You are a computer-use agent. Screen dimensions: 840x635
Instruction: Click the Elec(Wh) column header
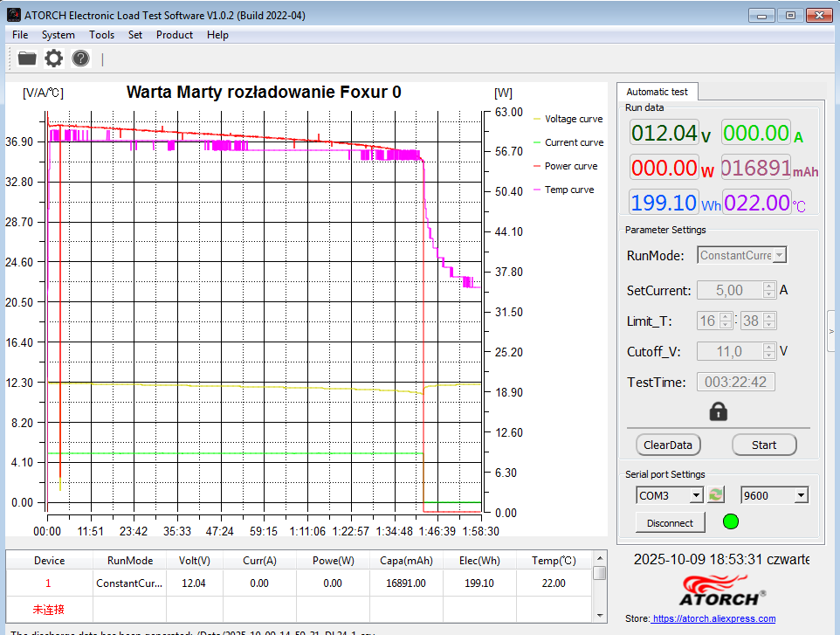click(x=479, y=561)
